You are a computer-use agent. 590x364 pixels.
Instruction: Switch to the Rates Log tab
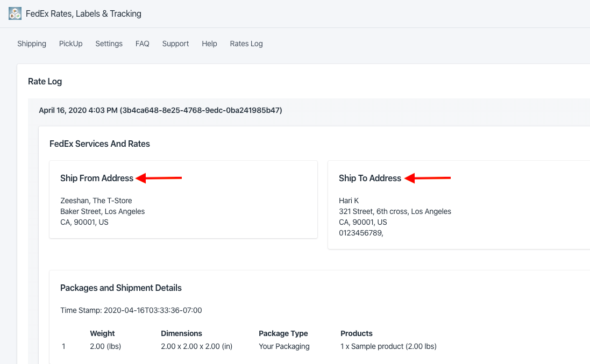(246, 44)
